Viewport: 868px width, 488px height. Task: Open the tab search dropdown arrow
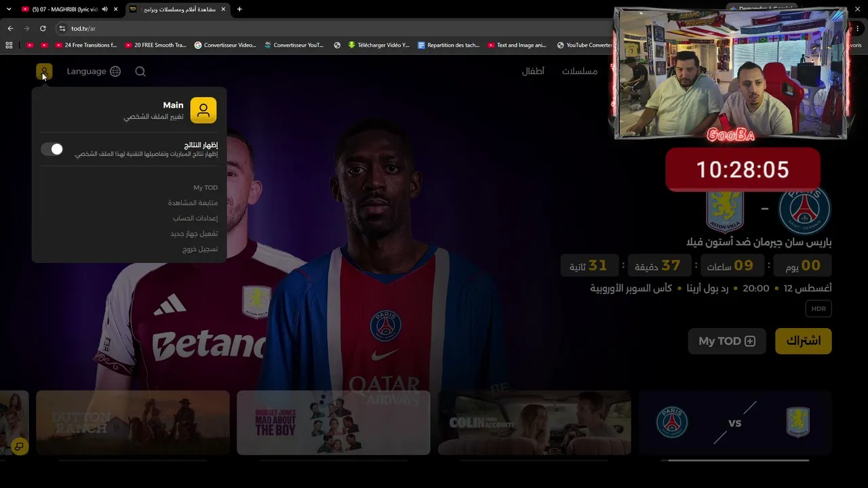point(9,9)
